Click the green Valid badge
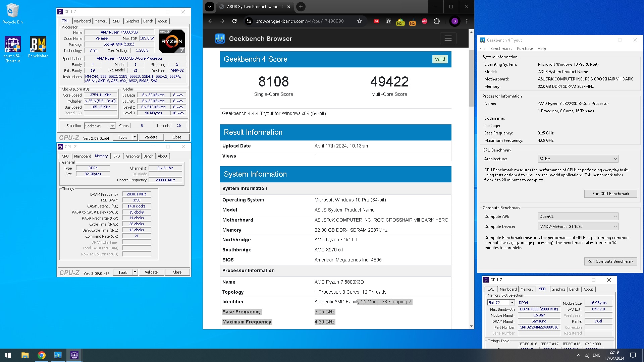 tap(440, 59)
